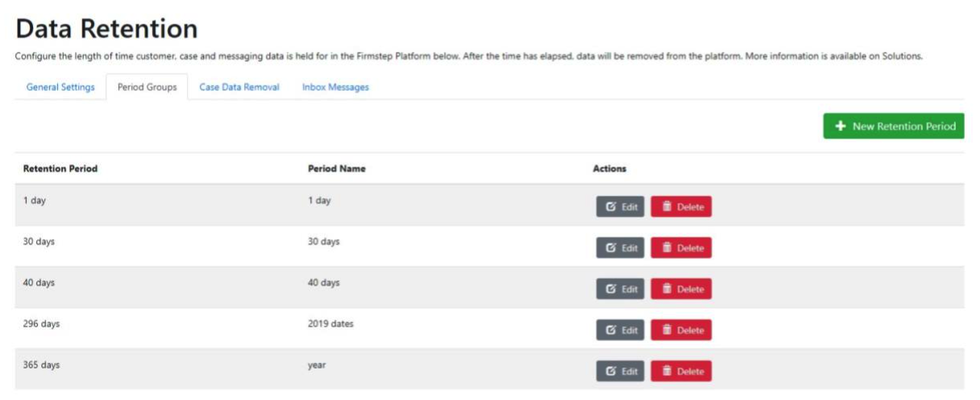Select the Period Groups tab
Screen dimensions: 980x400
[147, 87]
